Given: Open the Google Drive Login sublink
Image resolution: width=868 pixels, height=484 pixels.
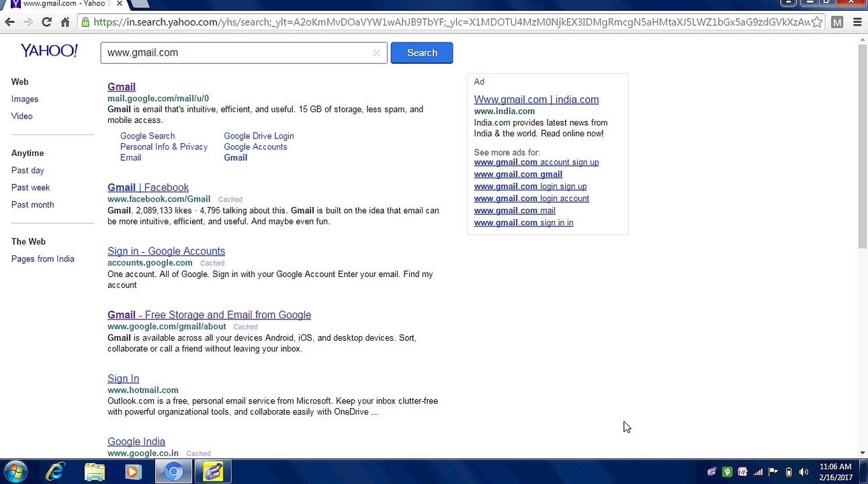Looking at the screenshot, I should coord(259,136).
